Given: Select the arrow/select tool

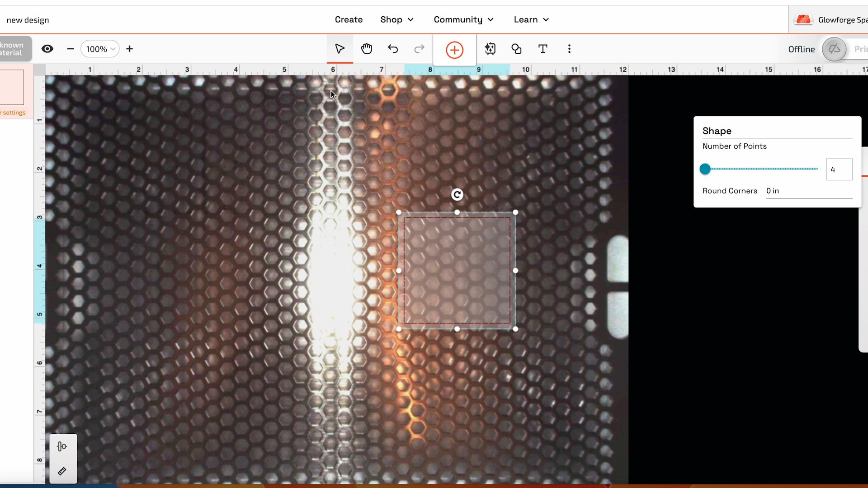Looking at the screenshot, I should point(340,49).
